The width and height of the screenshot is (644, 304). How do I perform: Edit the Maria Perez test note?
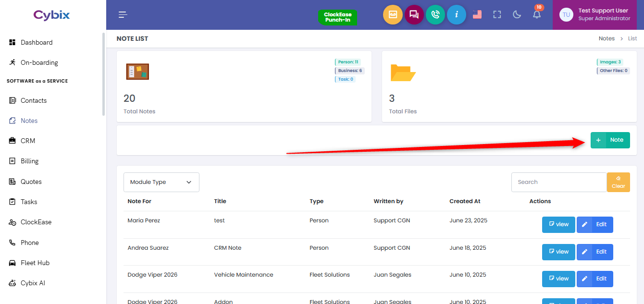click(x=595, y=224)
